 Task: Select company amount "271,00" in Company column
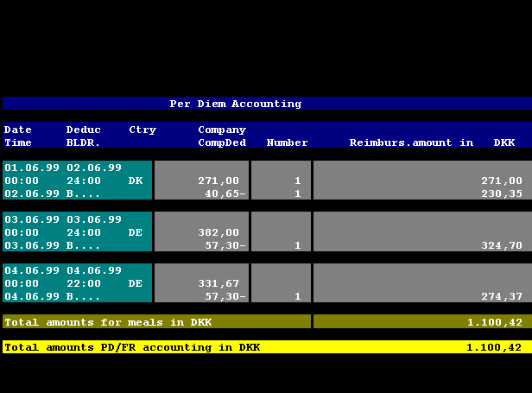(x=218, y=181)
